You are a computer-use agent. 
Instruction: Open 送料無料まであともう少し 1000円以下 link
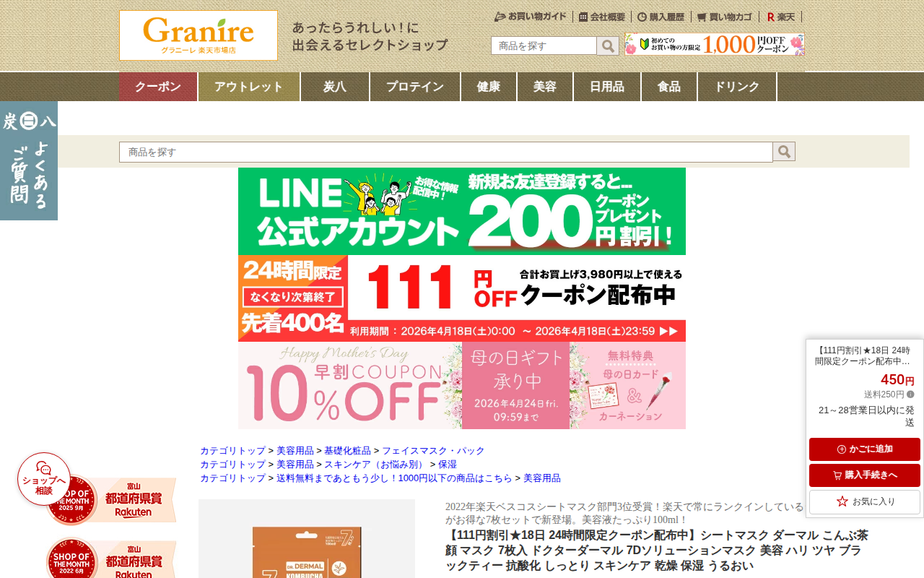click(394, 478)
